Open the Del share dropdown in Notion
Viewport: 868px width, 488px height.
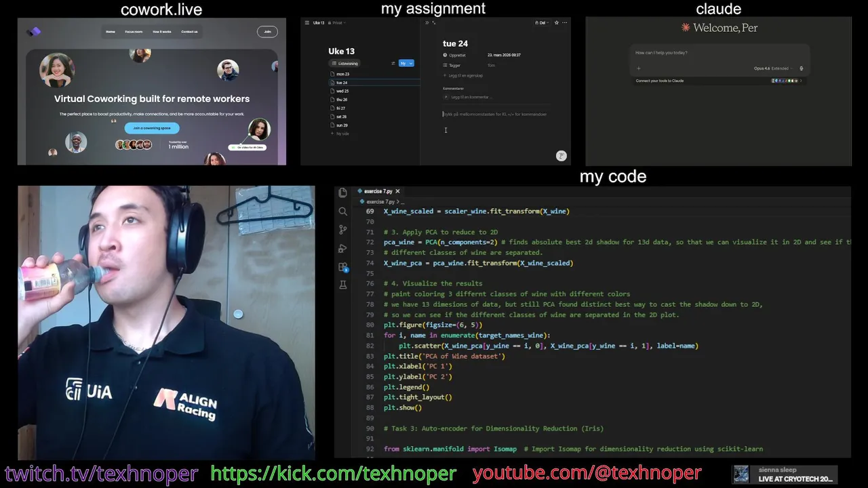[x=540, y=22]
